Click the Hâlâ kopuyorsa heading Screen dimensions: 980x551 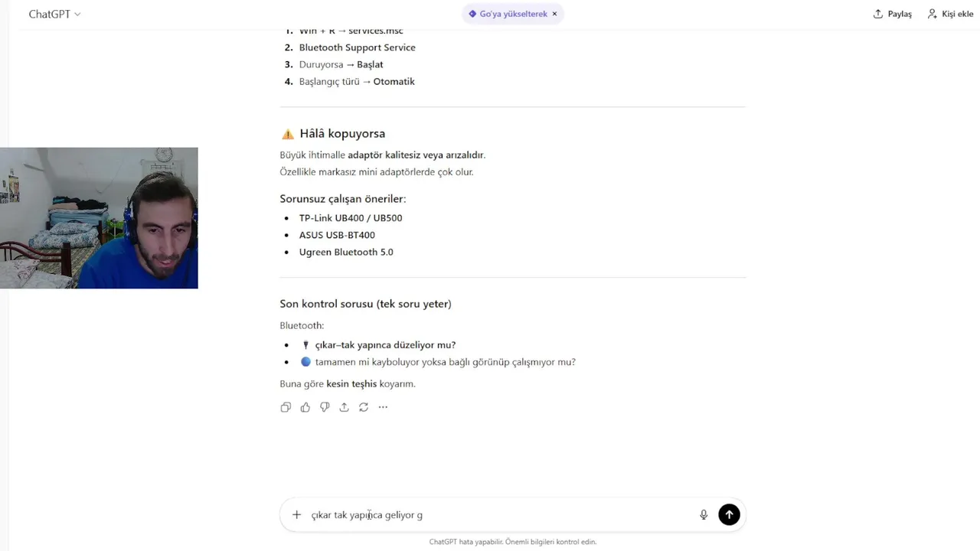[342, 133]
